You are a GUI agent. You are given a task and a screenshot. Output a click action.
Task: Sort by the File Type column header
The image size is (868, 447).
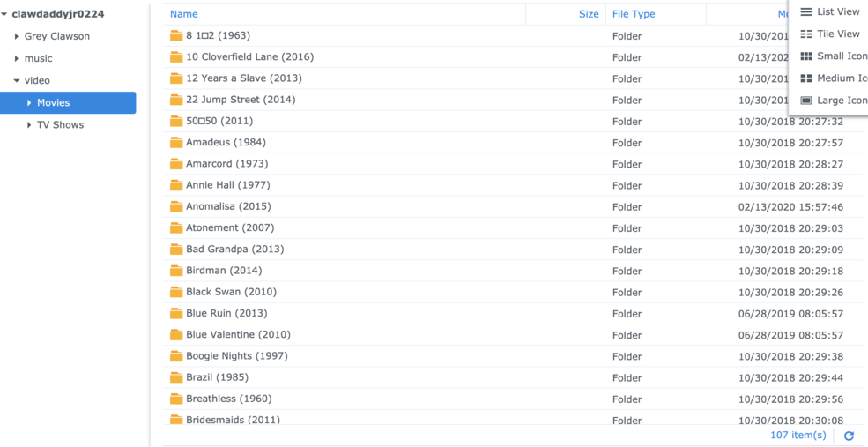click(x=634, y=14)
